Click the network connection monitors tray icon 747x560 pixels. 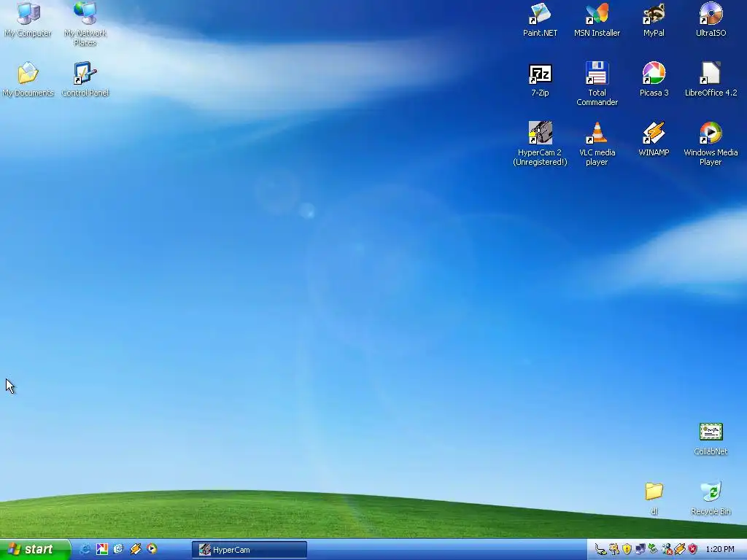click(640, 549)
